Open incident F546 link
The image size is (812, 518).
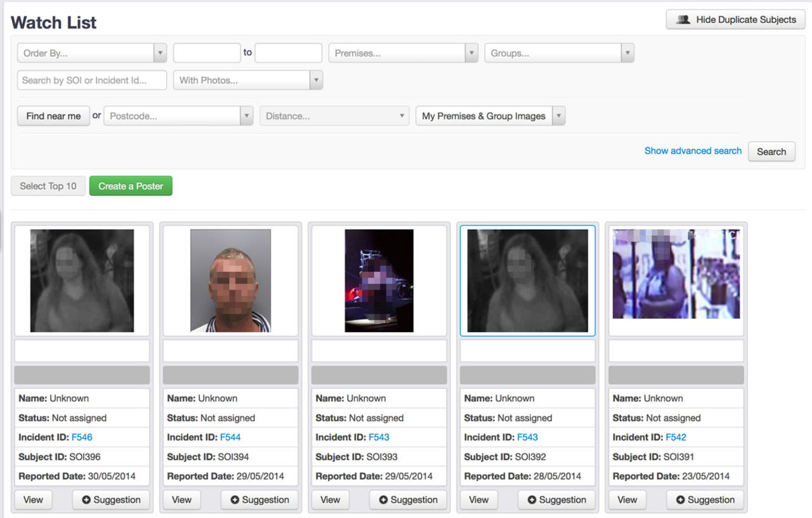[82, 437]
